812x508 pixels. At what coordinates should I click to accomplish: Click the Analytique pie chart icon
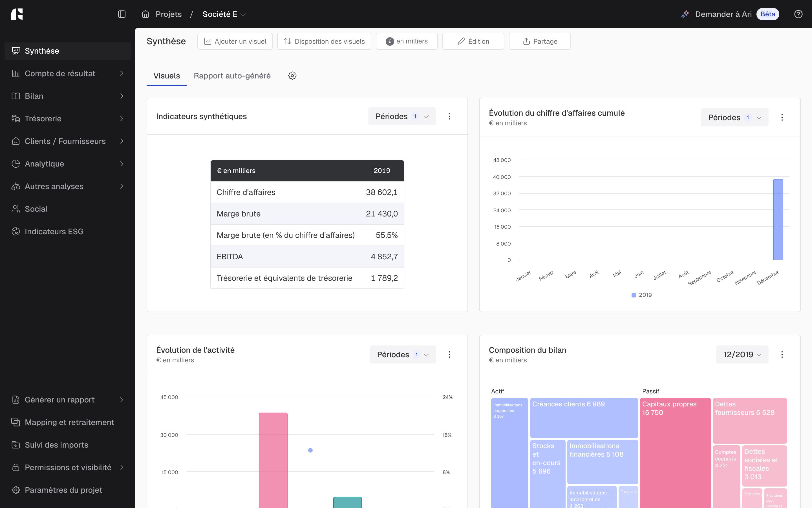tap(16, 164)
